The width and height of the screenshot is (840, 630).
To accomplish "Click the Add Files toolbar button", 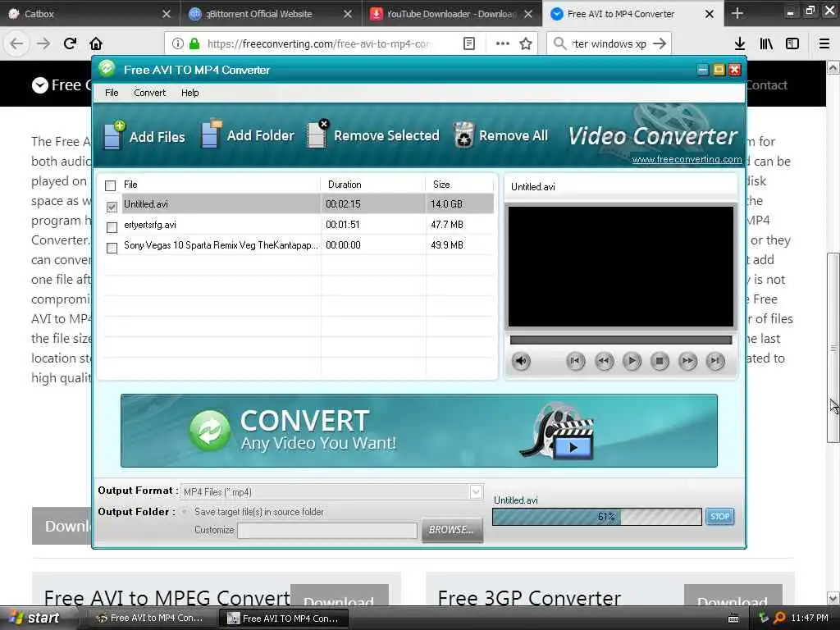I will tap(144, 135).
